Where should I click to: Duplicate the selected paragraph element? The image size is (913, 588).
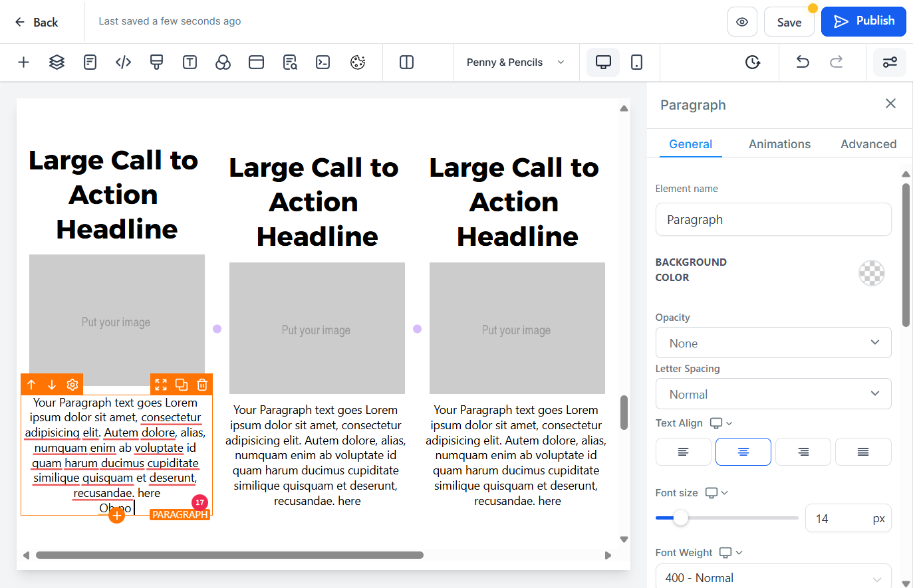coord(182,385)
